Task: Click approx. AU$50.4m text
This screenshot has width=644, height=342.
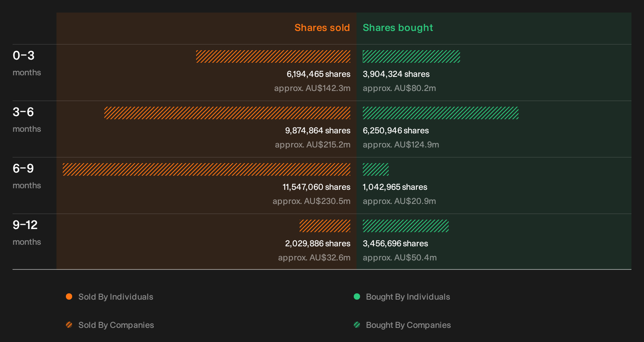Action: click(x=400, y=258)
